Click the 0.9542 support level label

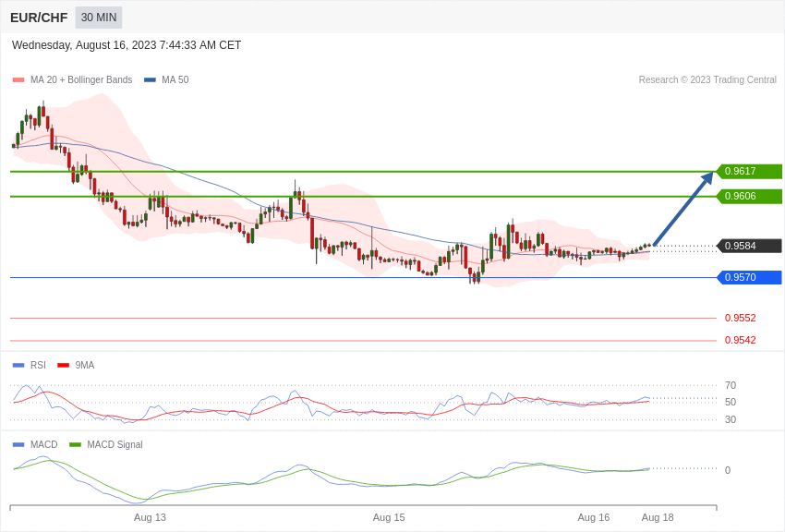(741, 340)
